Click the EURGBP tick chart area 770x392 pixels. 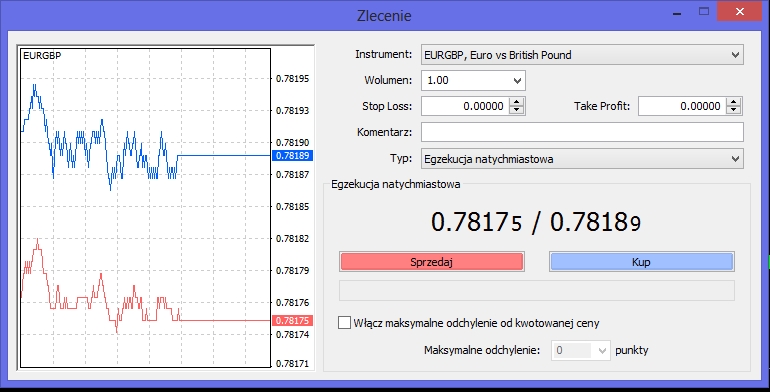pyautogui.click(x=145, y=208)
